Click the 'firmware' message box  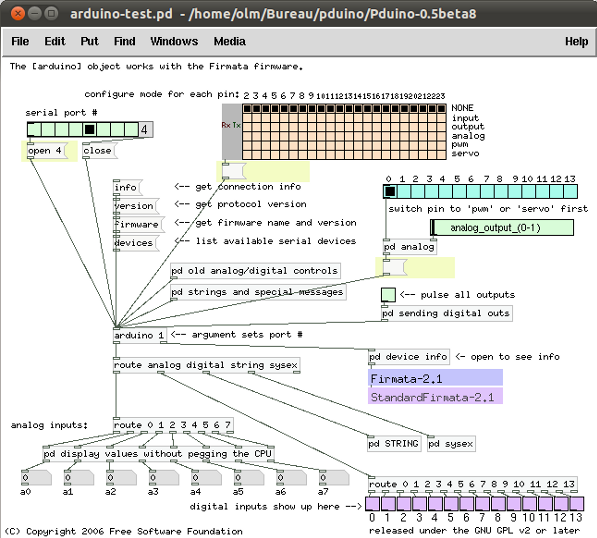139,224
